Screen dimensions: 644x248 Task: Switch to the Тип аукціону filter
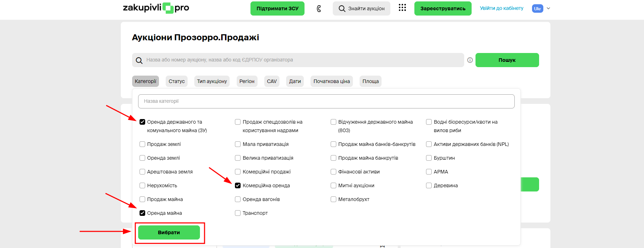(x=212, y=81)
